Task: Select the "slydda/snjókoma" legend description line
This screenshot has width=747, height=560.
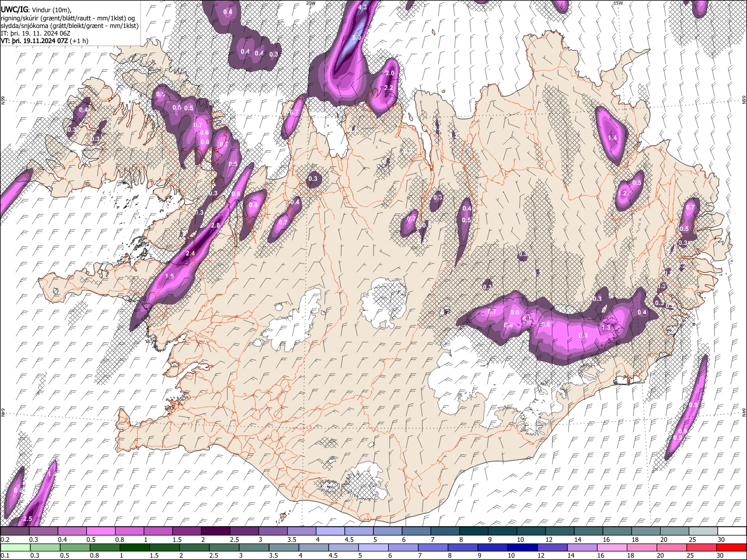Action: [70, 26]
